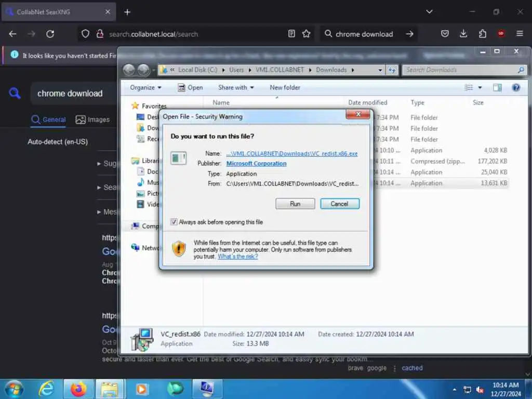Open the Firefox extensions puzzle icon
532x399 pixels.
pyautogui.click(x=482, y=34)
